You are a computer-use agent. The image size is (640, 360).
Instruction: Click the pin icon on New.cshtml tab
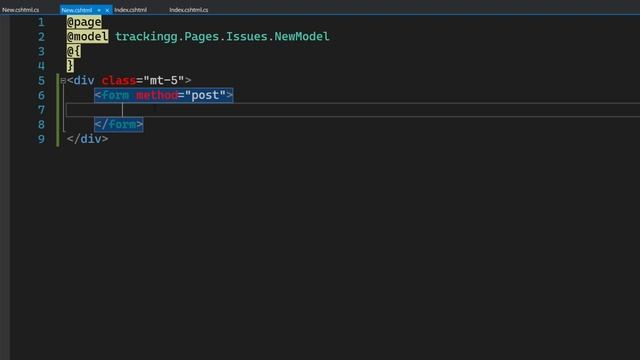point(99,10)
